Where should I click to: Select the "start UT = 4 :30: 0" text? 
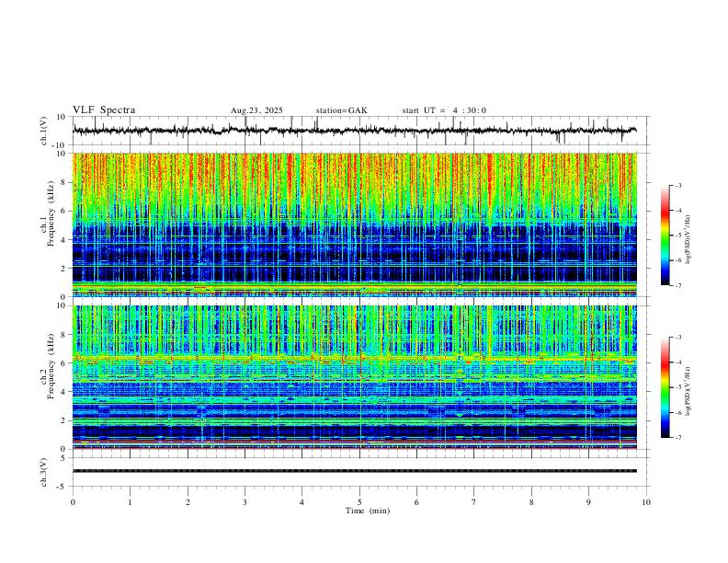tap(444, 110)
